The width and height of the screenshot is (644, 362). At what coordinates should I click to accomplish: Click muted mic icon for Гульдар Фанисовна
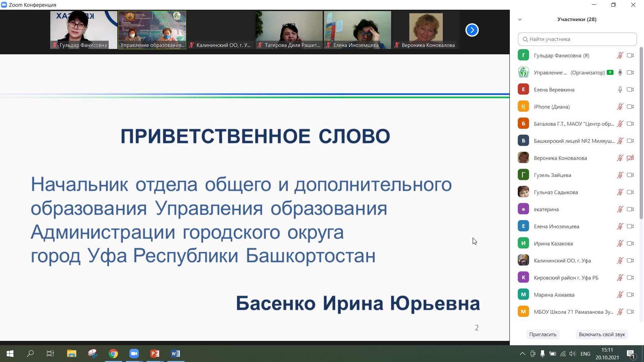[x=620, y=56]
